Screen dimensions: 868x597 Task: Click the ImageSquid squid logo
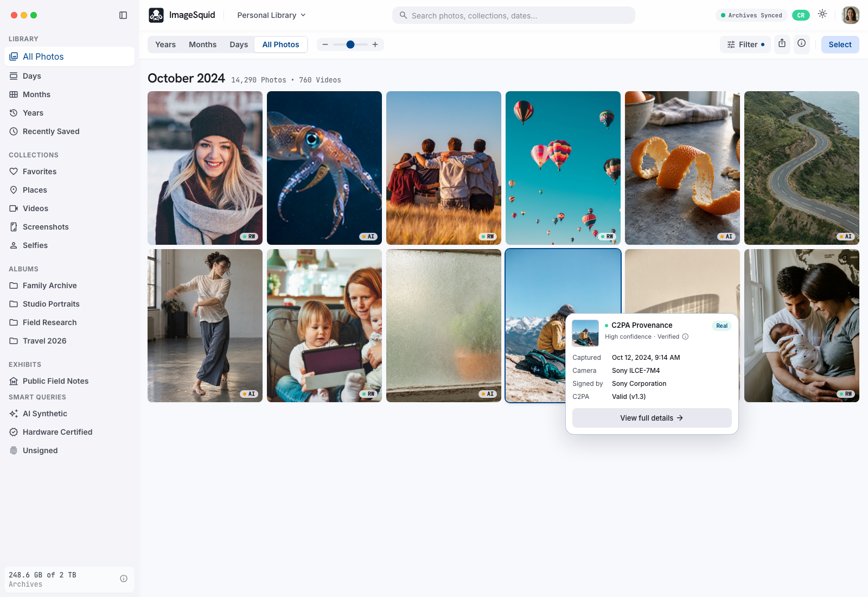pos(156,15)
